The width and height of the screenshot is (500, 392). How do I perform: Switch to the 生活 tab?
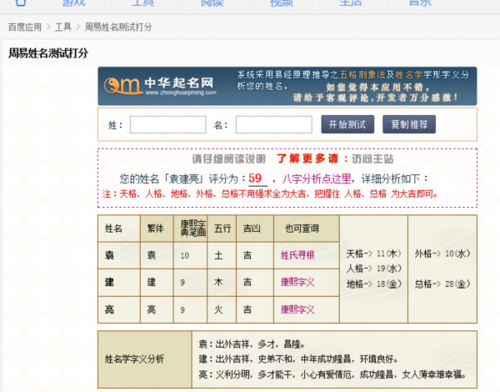(x=351, y=3)
